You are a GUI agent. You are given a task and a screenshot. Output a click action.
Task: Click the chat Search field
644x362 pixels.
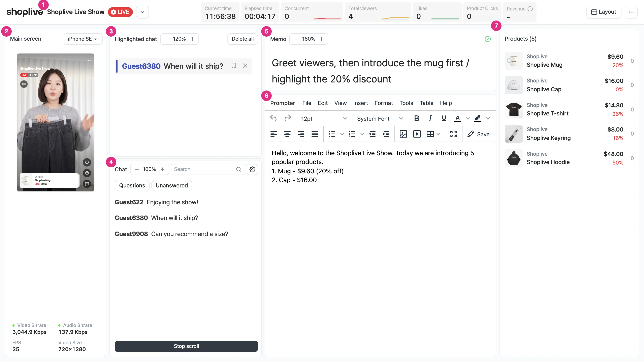207,169
